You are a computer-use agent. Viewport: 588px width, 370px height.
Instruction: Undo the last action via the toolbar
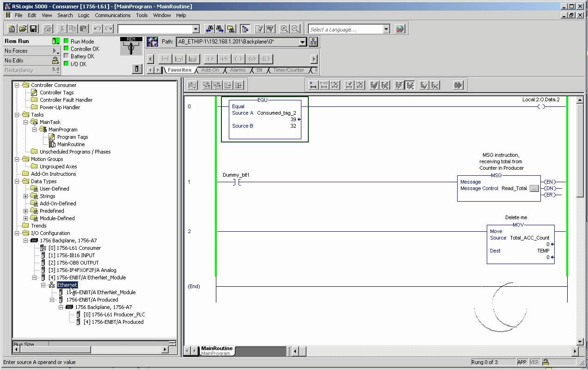coord(97,29)
